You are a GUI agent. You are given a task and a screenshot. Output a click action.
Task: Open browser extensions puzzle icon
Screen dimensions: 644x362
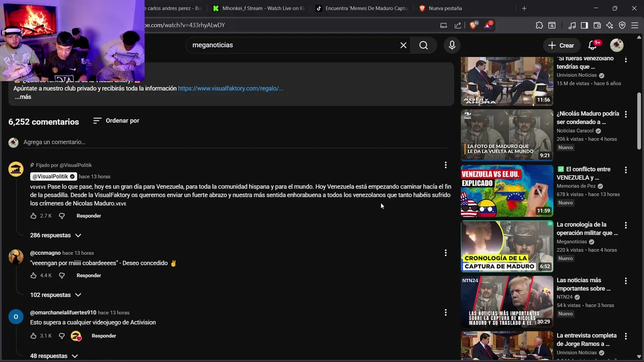pyautogui.click(x=539, y=25)
